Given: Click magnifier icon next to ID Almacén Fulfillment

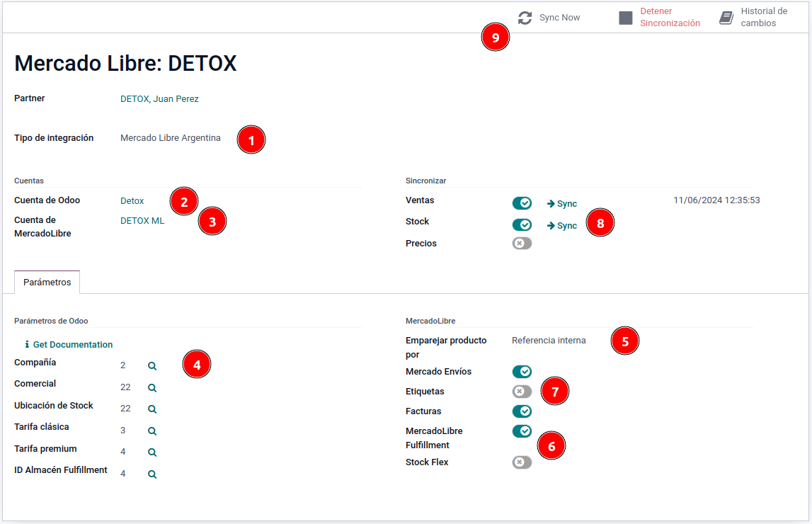Looking at the screenshot, I should pyautogui.click(x=152, y=474).
